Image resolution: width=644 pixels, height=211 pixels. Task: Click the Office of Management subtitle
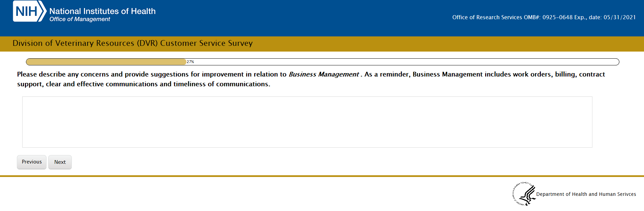tap(80, 19)
